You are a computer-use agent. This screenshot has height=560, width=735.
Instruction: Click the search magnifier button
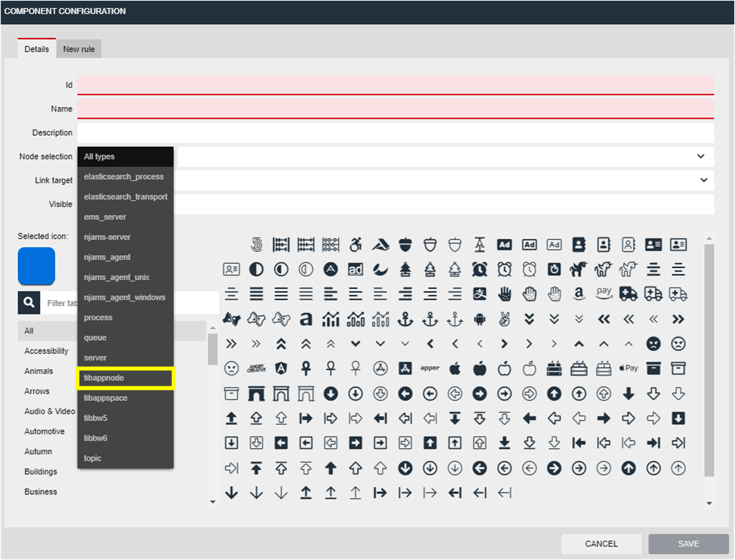coord(28,303)
